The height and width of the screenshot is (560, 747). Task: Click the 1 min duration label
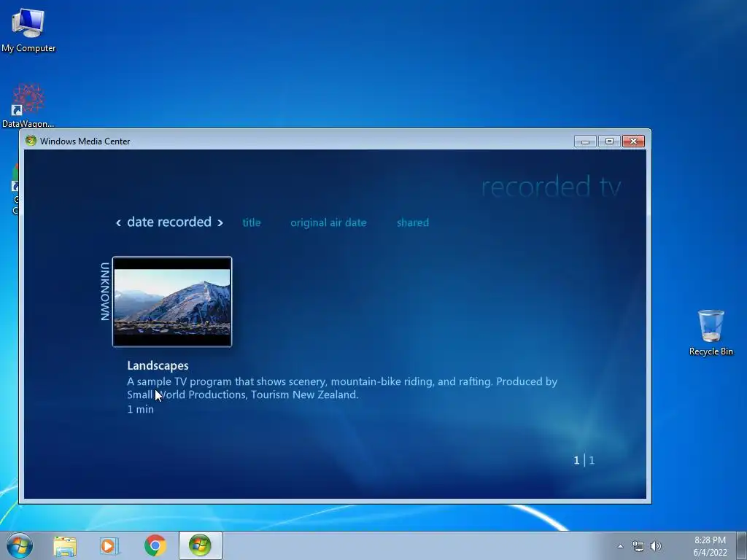[x=141, y=409]
